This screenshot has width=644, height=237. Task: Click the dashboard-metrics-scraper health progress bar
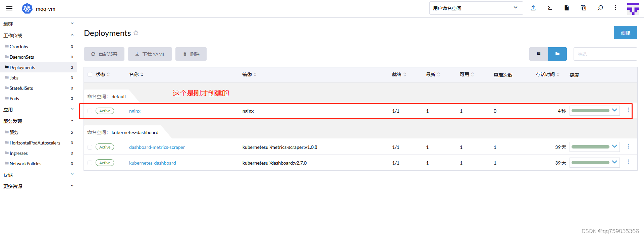(590, 147)
